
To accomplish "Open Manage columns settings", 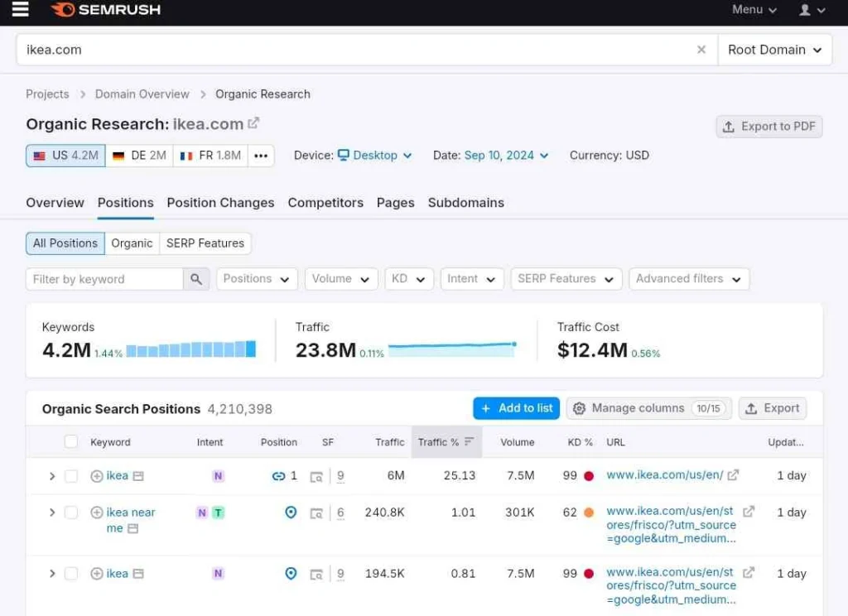I will click(649, 408).
